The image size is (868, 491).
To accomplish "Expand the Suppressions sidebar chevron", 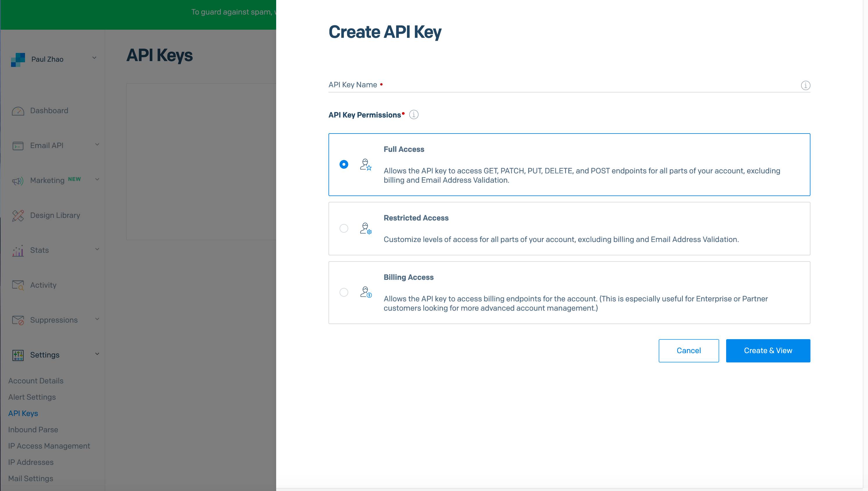I will pos(97,319).
